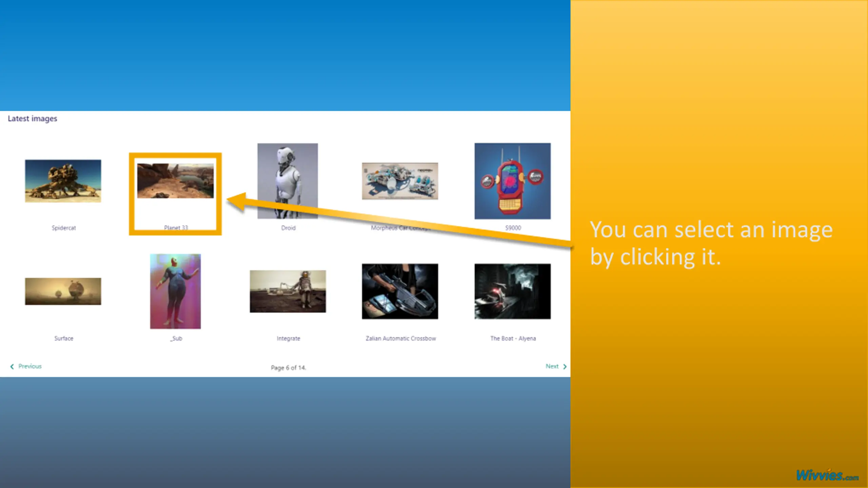Click the Integrate astronaut thumbnail
Viewport: 868px width, 488px height.
pos(288,291)
